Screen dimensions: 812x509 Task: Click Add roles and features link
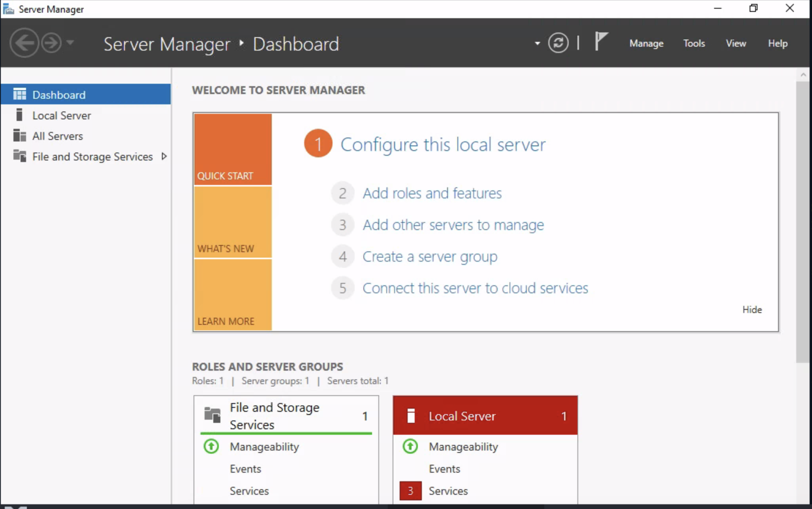click(432, 193)
